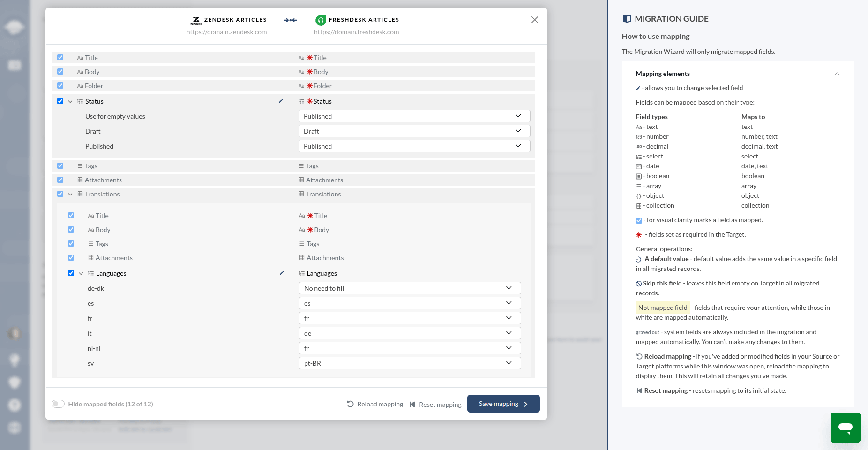Click the Reset mapping rewind icon
The height and width of the screenshot is (450, 868).
point(412,404)
